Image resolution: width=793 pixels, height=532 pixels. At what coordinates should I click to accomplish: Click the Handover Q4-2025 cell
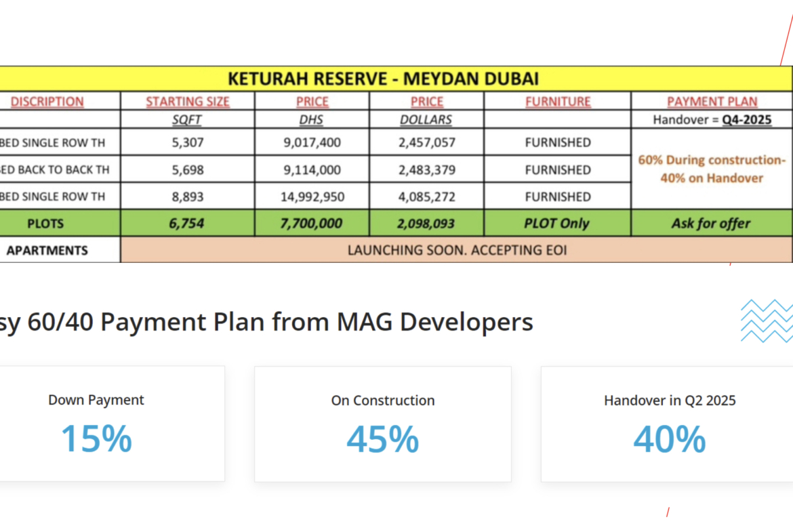(712, 120)
